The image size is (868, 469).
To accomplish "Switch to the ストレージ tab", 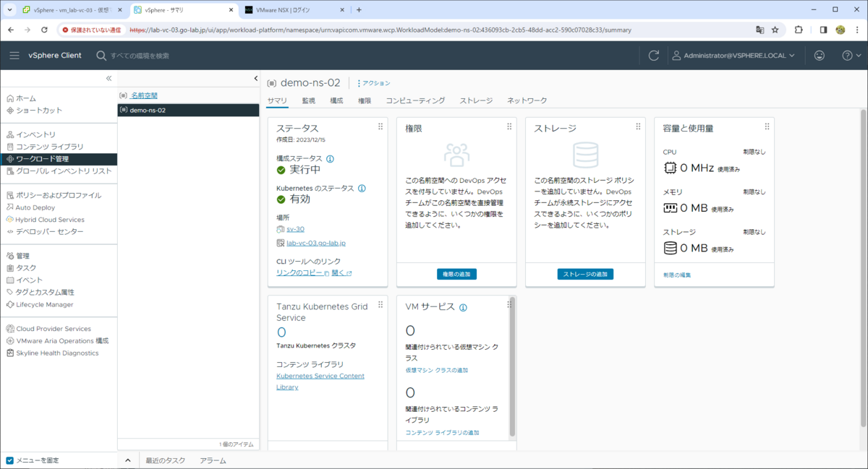I will coord(476,100).
